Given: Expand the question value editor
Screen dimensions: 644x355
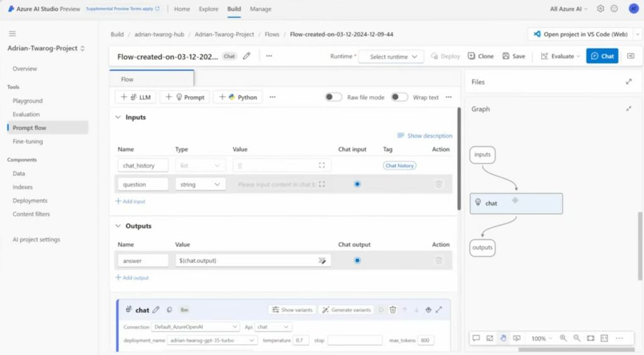Looking at the screenshot, I should (x=321, y=184).
